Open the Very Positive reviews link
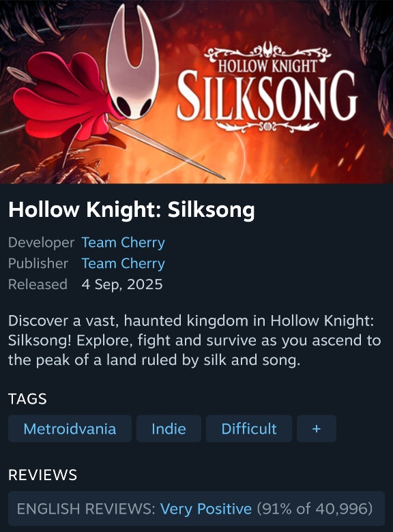393x532 pixels. [x=205, y=509]
